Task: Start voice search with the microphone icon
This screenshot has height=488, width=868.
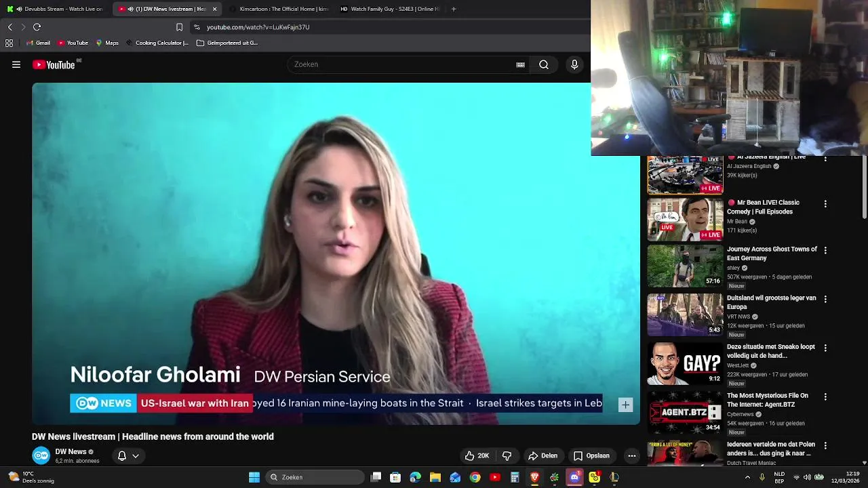Action: pyautogui.click(x=574, y=64)
